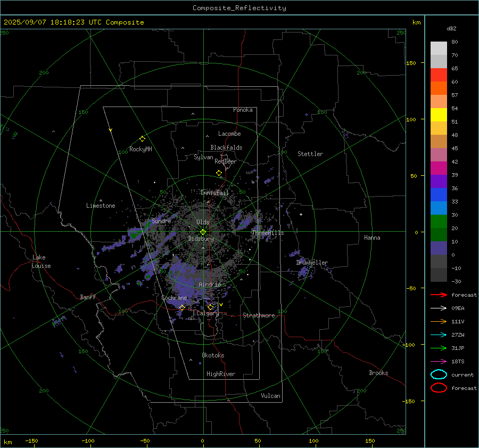Click the ThreeHills city label

point(268,233)
